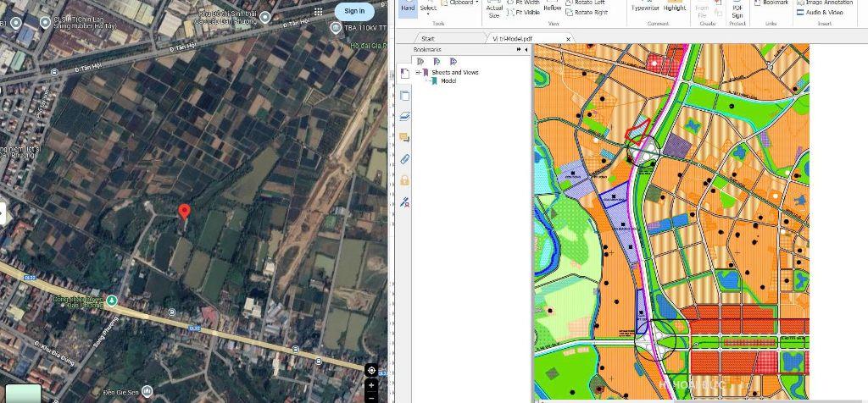
Task: Close the Vị trí-Model.pdf tab
Action: tap(568, 39)
